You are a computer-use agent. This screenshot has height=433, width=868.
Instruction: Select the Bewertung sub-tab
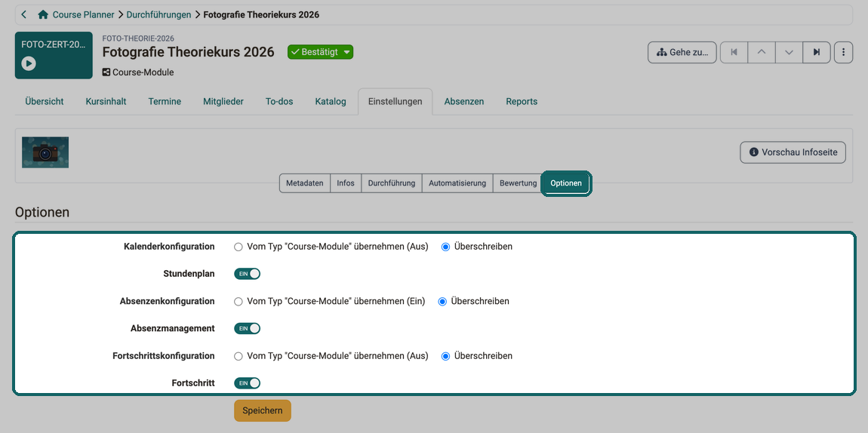point(518,183)
